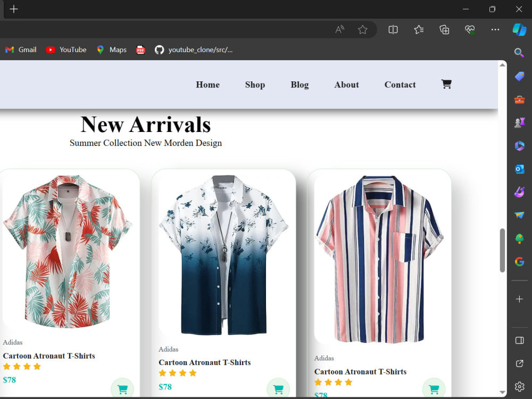The image size is (532, 399).
Task: Click the shopping cart icon in the navbar
Action: 446,84
